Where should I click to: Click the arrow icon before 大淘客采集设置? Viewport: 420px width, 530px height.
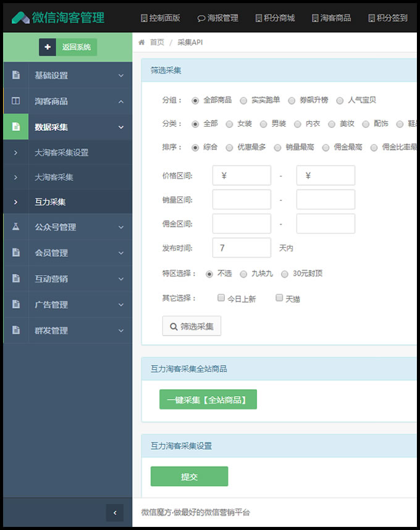[x=16, y=153]
